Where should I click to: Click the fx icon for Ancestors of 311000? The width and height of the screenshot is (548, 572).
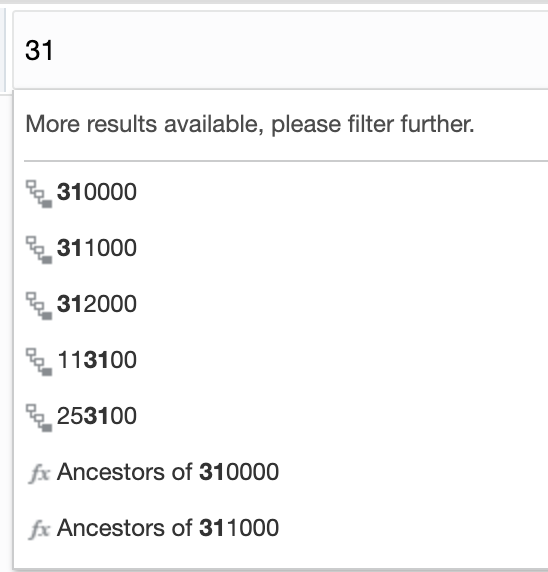point(39,529)
